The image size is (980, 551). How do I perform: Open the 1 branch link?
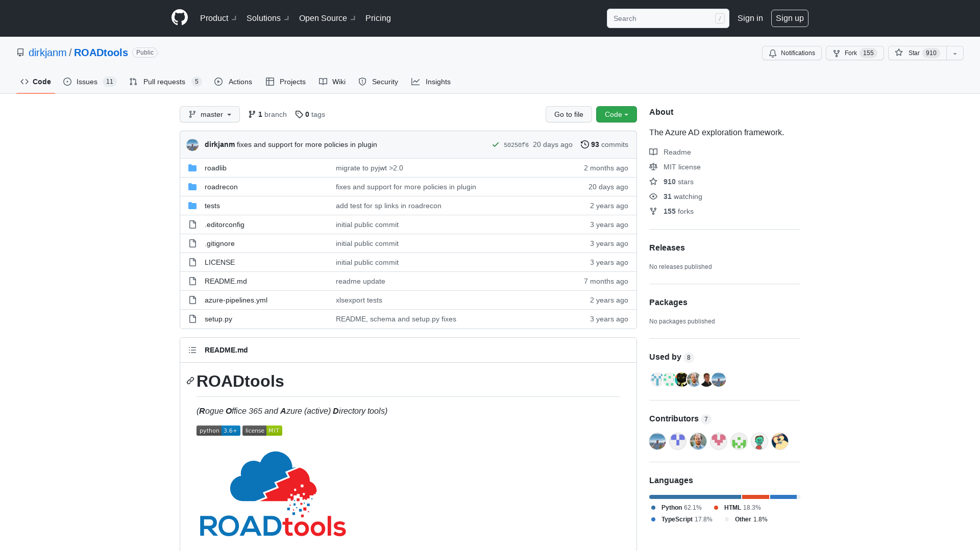click(x=267, y=114)
